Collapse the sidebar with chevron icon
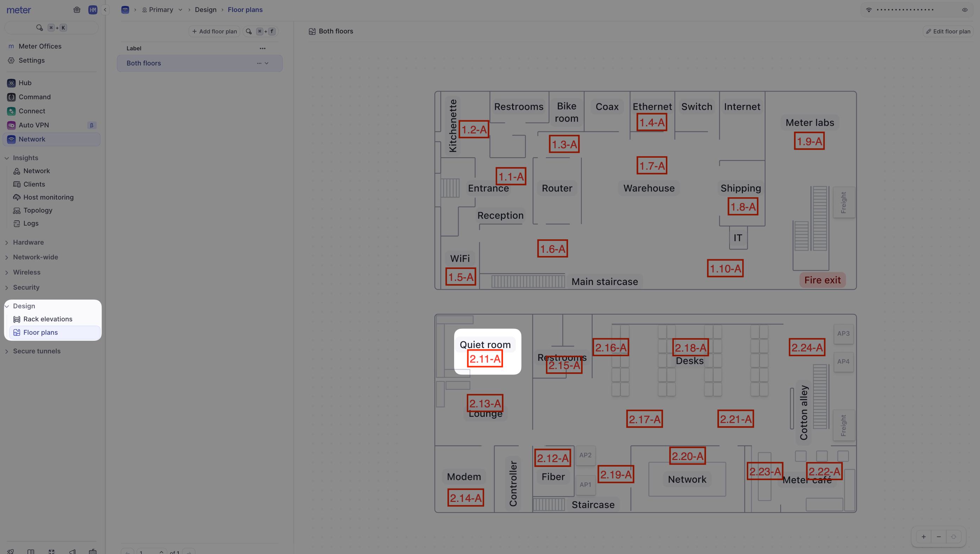 [x=105, y=10]
